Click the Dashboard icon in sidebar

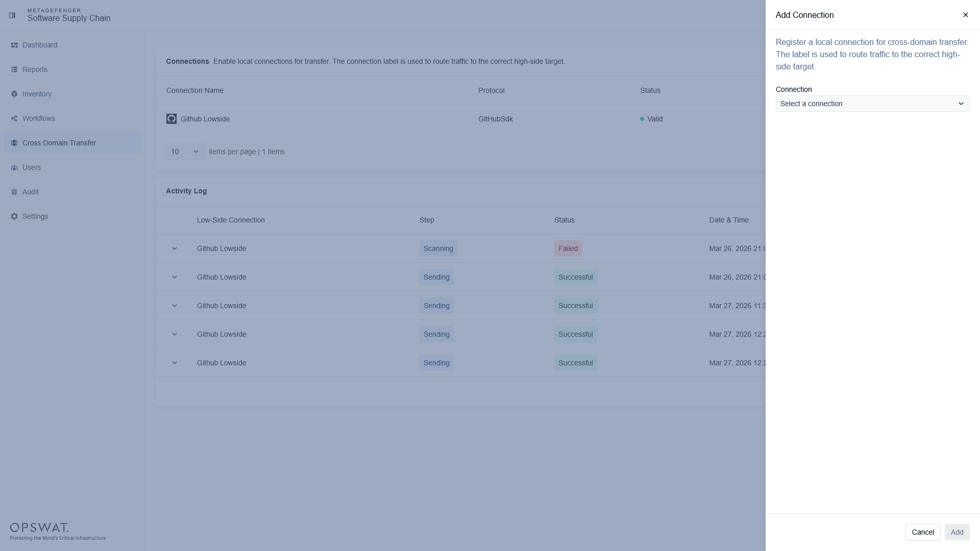(x=14, y=45)
